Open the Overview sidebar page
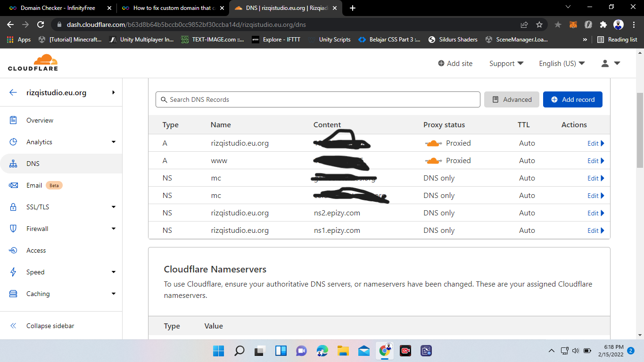The image size is (644, 362). 40,120
